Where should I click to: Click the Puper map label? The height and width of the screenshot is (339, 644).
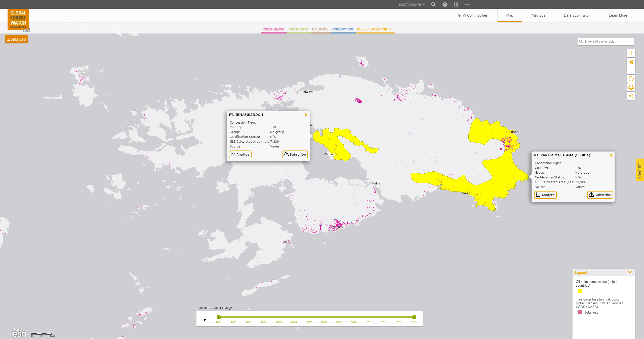coord(513,132)
